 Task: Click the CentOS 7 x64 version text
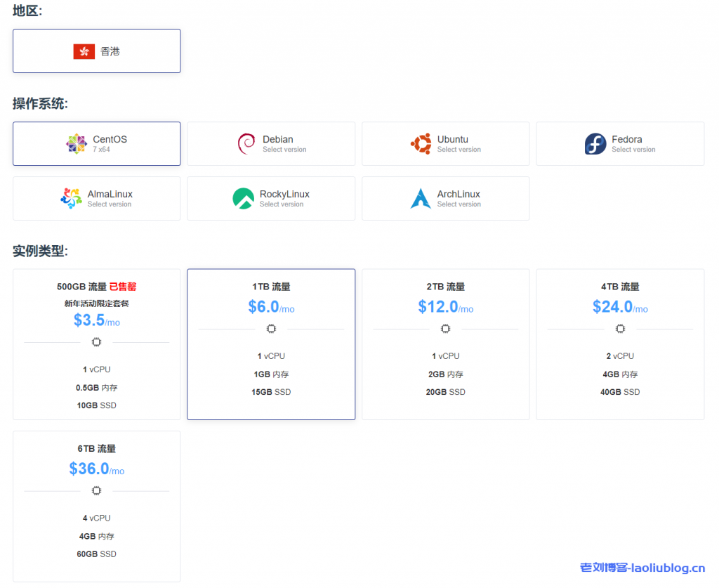[x=101, y=150]
